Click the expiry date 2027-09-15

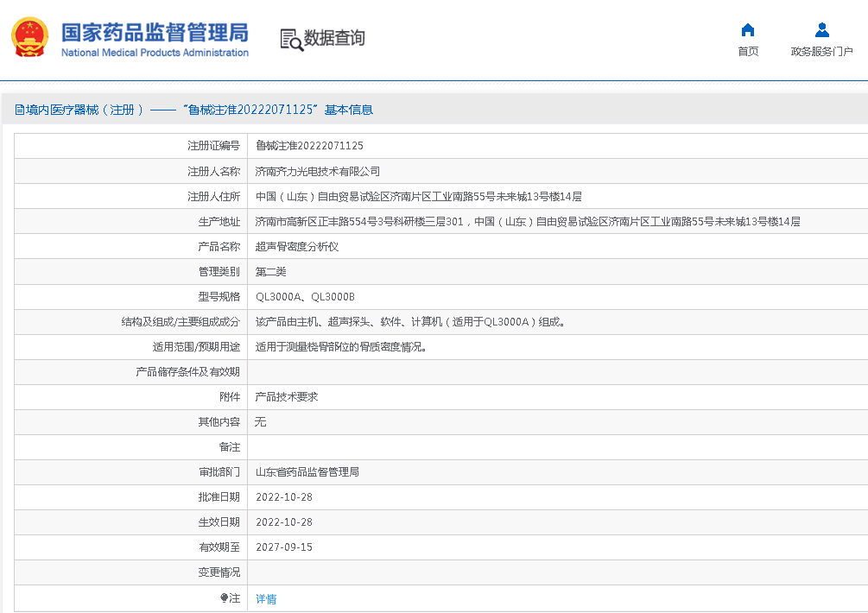tap(284, 547)
